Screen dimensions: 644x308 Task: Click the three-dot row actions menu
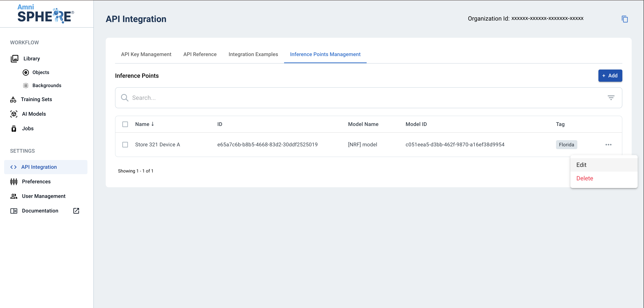[x=608, y=145]
